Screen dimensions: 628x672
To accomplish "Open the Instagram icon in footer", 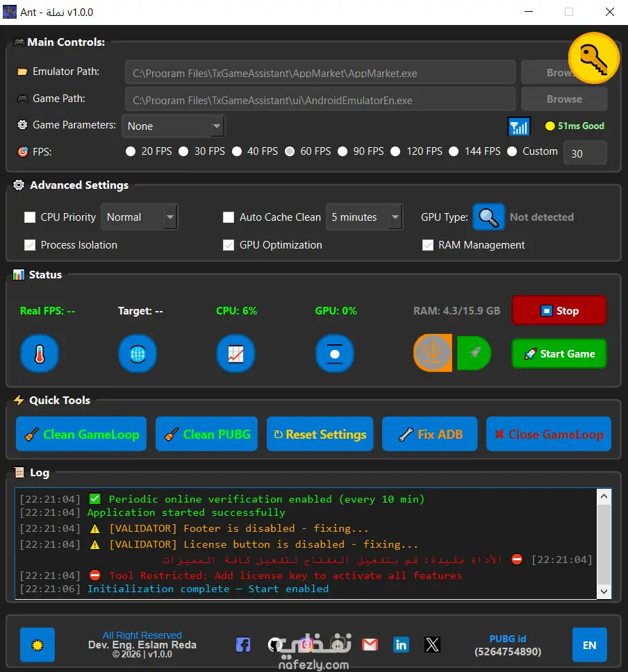I will (306, 644).
